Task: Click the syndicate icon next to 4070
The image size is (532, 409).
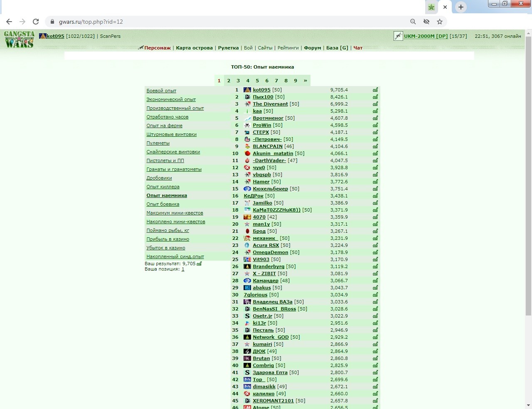Action: click(x=247, y=217)
